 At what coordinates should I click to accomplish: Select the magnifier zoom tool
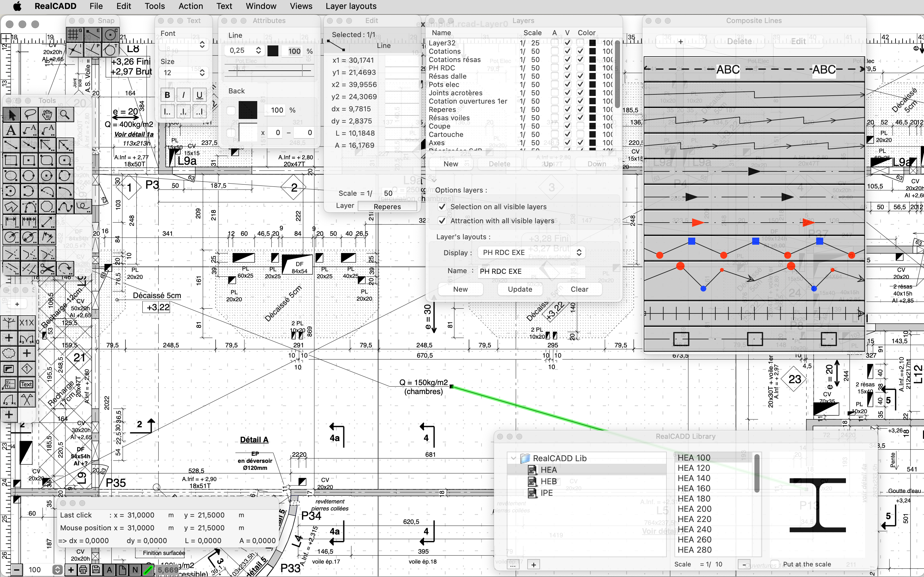point(65,115)
